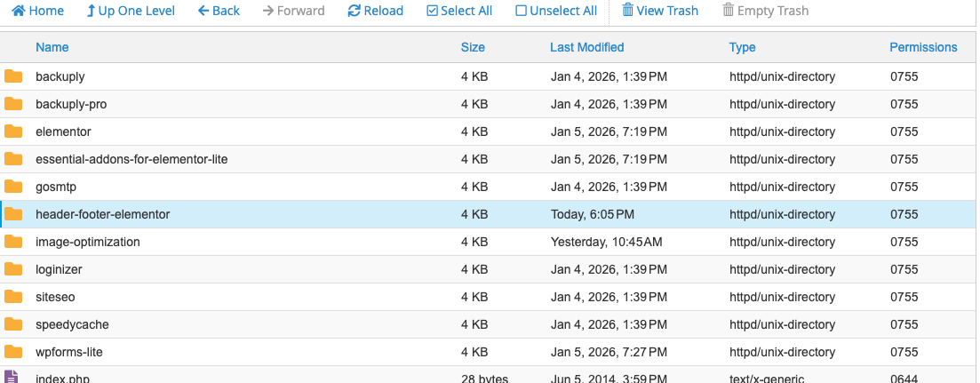Viewport: 980px width, 383px height.
Task: Click the index.php file icon
Action: point(12,377)
